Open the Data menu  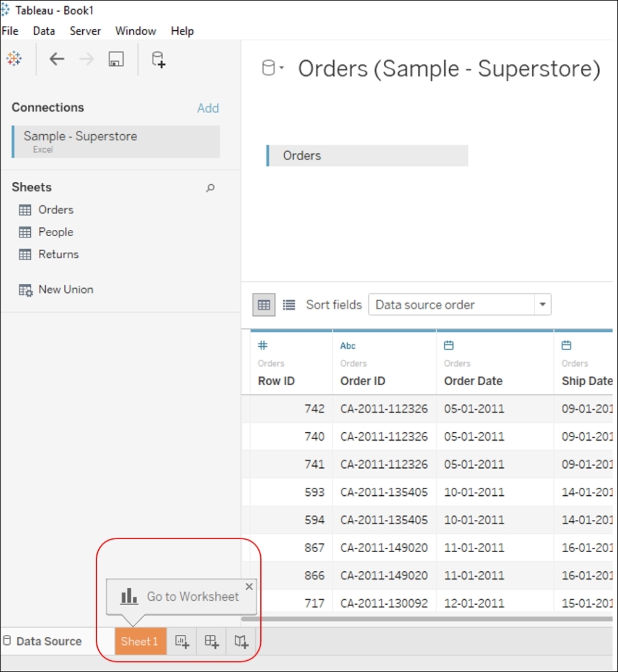pos(43,31)
